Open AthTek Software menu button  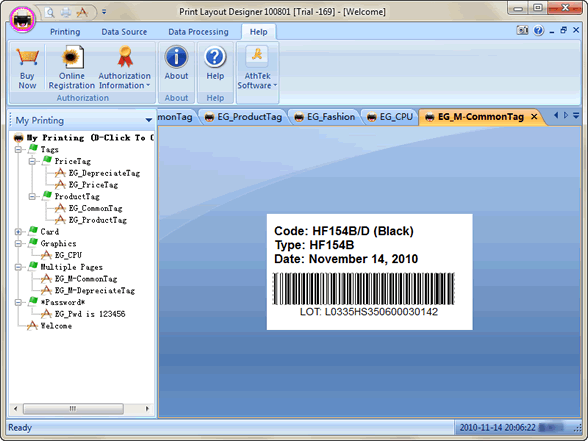tap(257, 68)
